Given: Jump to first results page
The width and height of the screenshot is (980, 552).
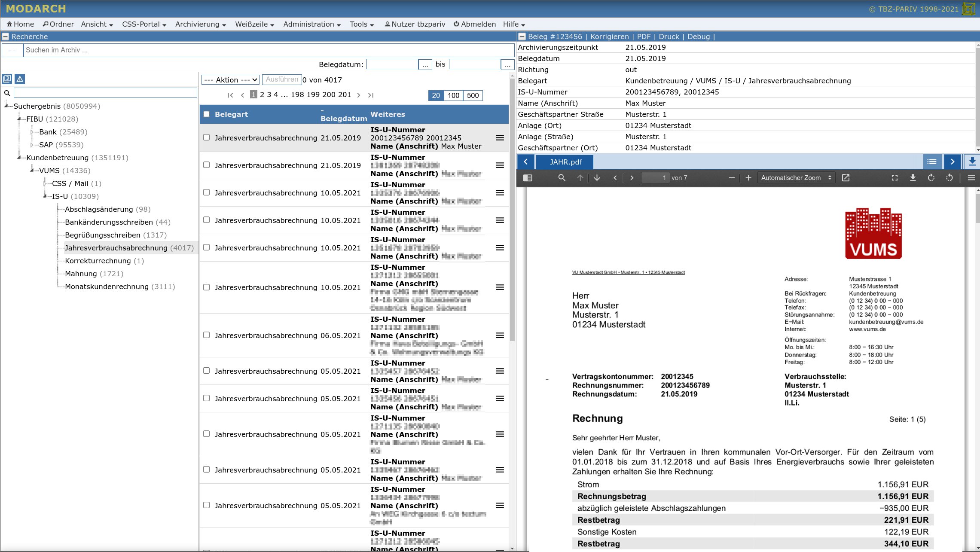Looking at the screenshot, I should (x=230, y=95).
